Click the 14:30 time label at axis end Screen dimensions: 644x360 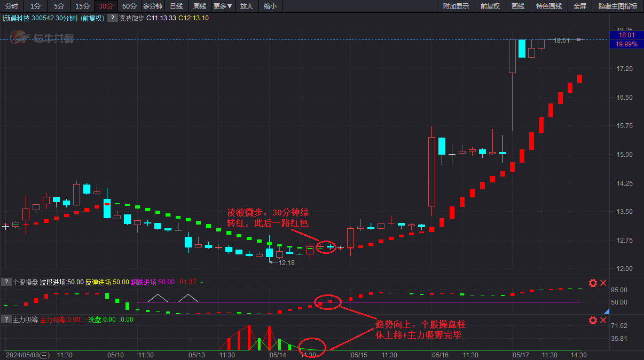point(579,355)
